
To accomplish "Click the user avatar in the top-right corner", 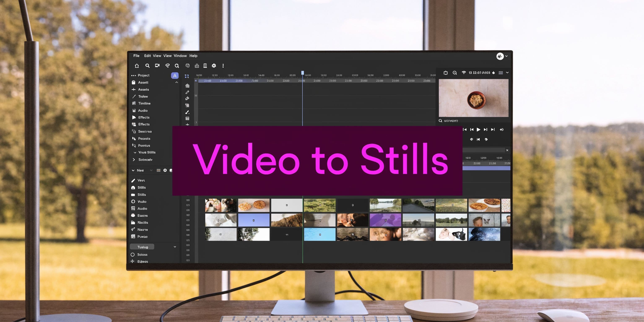I will (x=500, y=56).
